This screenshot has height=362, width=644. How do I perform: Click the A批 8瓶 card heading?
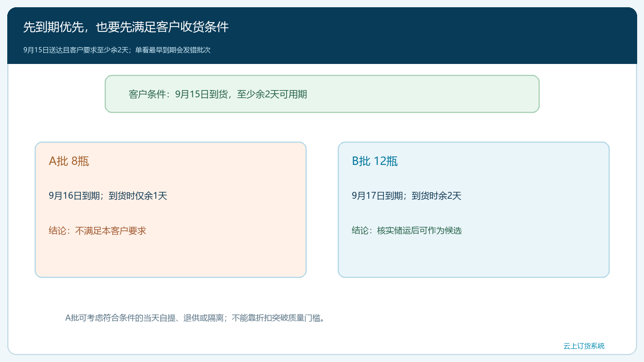pyautogui.click(x=69, y=161)
